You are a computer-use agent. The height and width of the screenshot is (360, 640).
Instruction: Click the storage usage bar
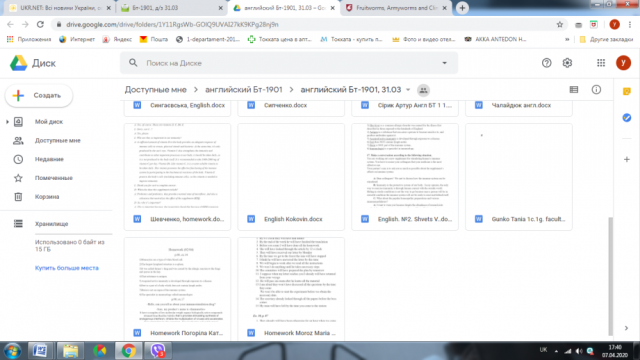coord(73,234)
